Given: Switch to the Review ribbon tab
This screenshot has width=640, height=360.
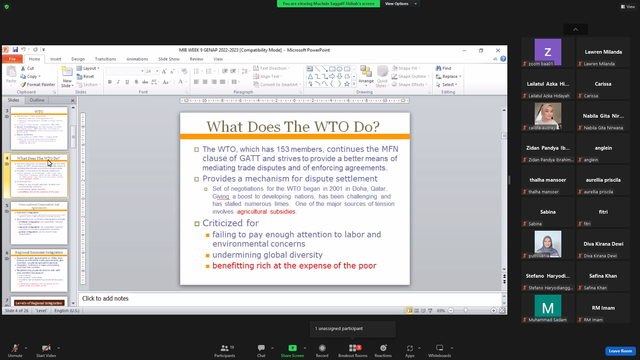Looking at the screenshot, I should 196,59.
